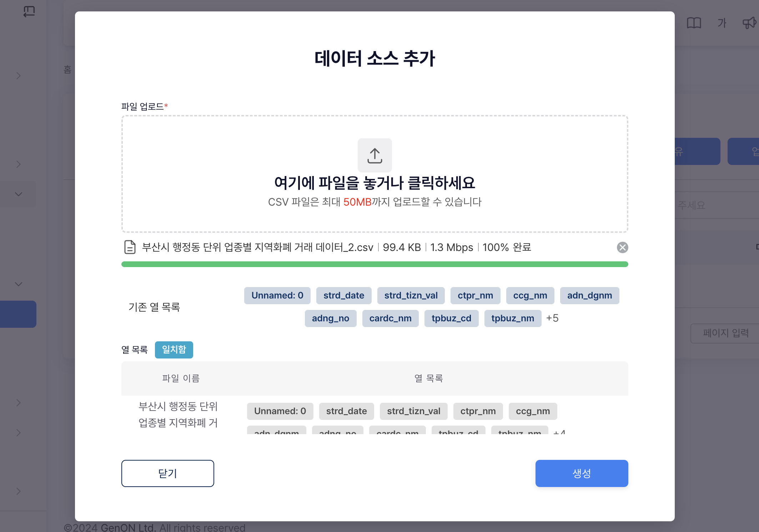Expand the first sidebar chevron
The height and width of the screenshot is (532, 759).
pyautogui.click(x=19, y=76)
